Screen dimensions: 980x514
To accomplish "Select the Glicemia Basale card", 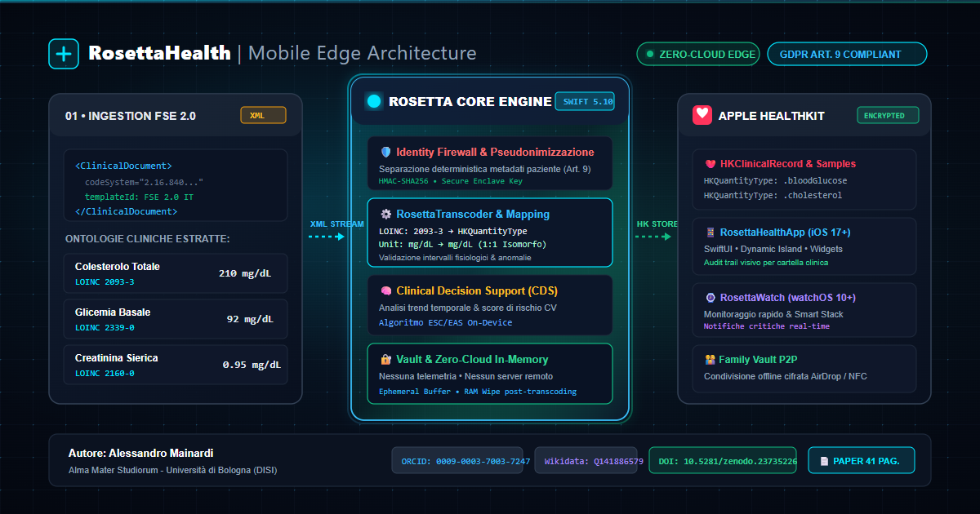I will 176,319.
